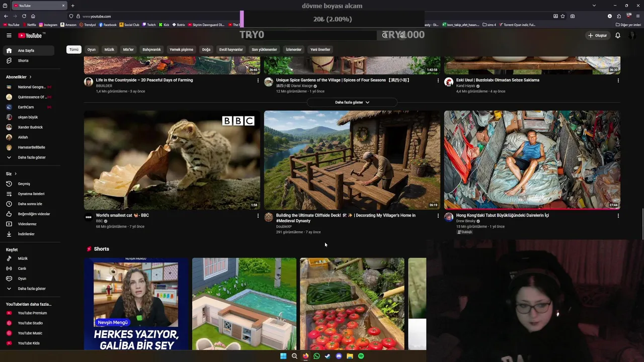
Task: Select the Doğa filter chip
Action: point(206,49)
